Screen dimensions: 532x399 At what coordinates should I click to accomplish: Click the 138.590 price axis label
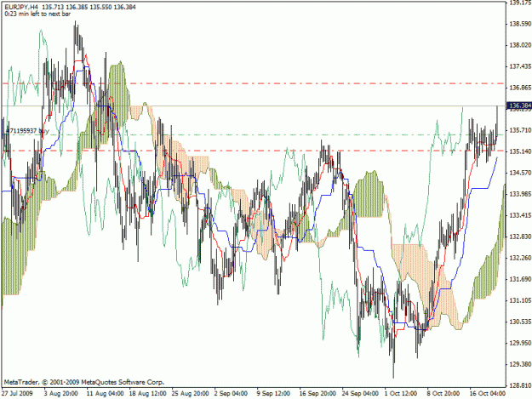[520, 24]
